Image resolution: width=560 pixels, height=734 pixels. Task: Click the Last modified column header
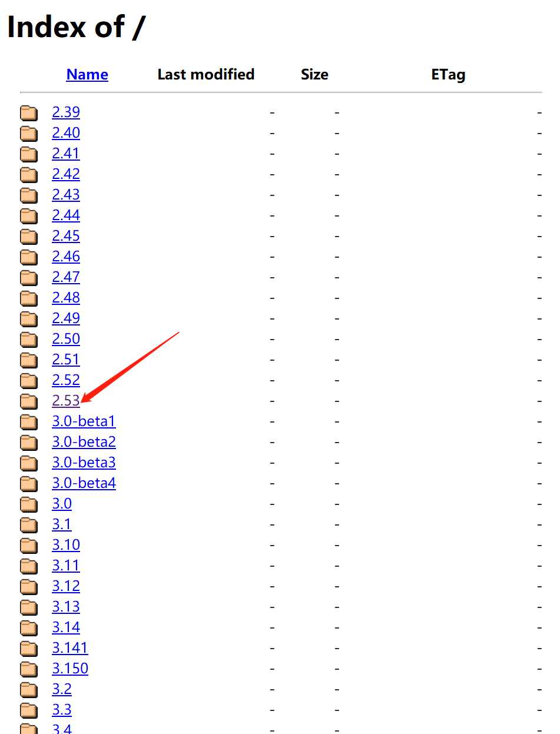pyautogui.click(x=206, y=74)
